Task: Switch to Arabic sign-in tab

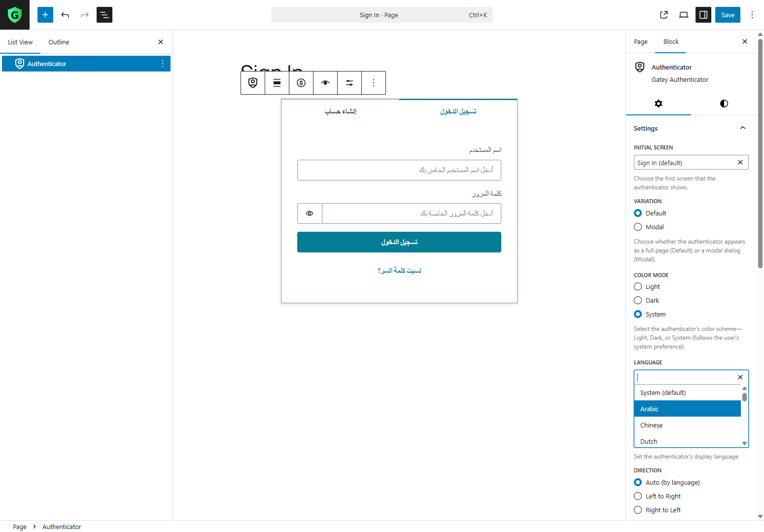Action: click(458, 111)
